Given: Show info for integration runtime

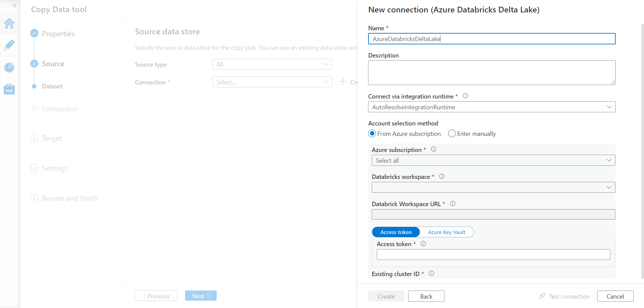Looking at the screenshot, I should click(x=465, y=96).
